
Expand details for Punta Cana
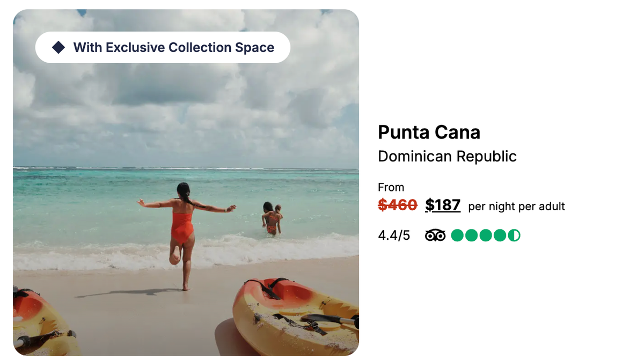429,132
